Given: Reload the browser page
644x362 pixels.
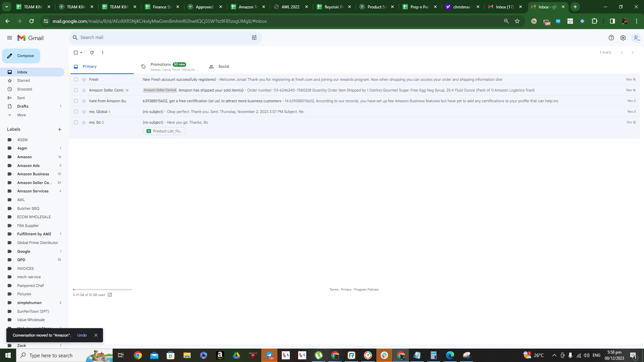Looking at the screenshot, I should point(32,21).
